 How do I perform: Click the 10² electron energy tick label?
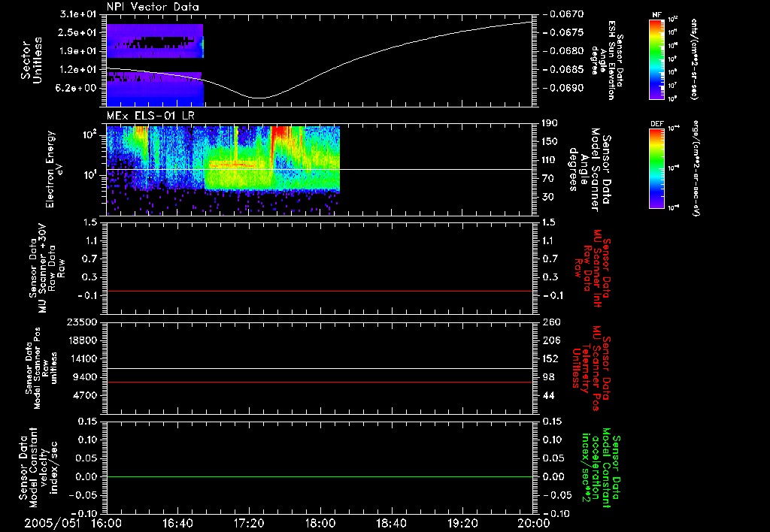(x=91, y=134)
